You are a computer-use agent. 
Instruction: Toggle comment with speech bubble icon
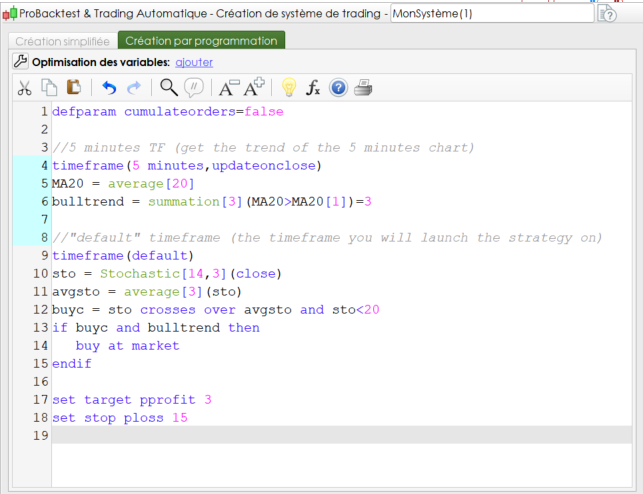(194, 88)
